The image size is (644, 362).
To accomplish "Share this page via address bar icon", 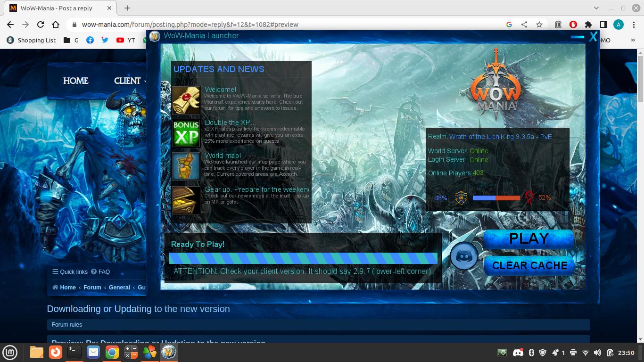I will [x=524, y=25].
